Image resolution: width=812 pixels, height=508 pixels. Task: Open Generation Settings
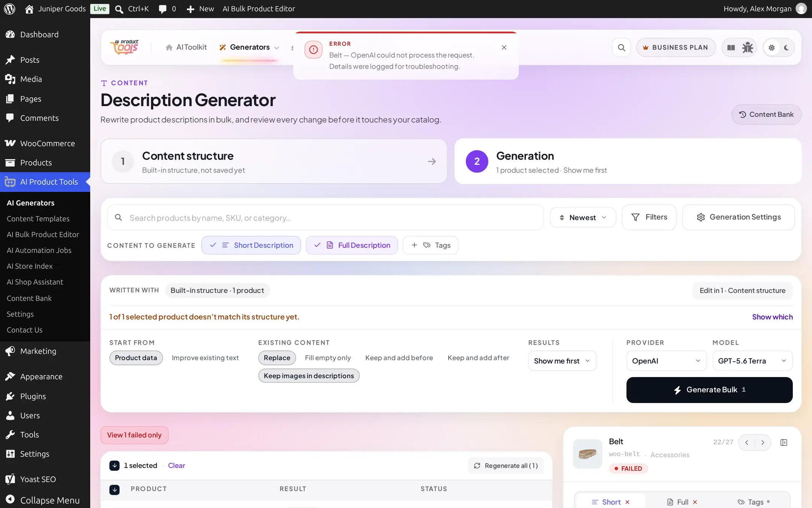(x=738, y=217)
